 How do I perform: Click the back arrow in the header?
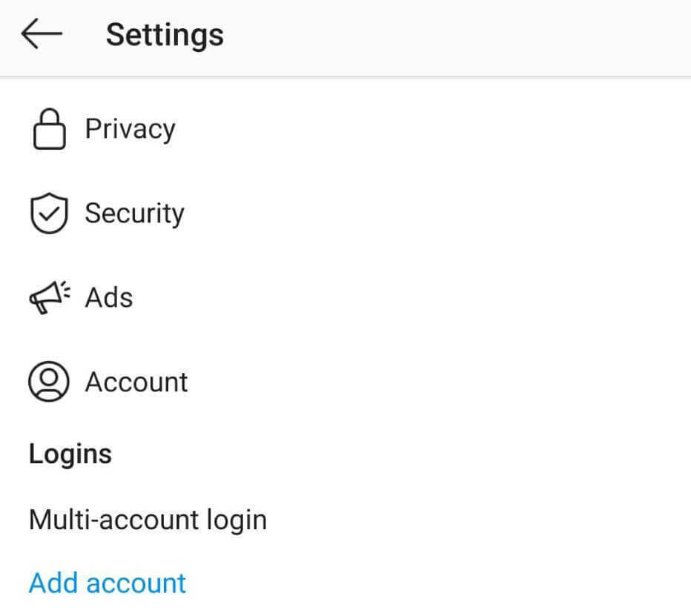[41, 33]
